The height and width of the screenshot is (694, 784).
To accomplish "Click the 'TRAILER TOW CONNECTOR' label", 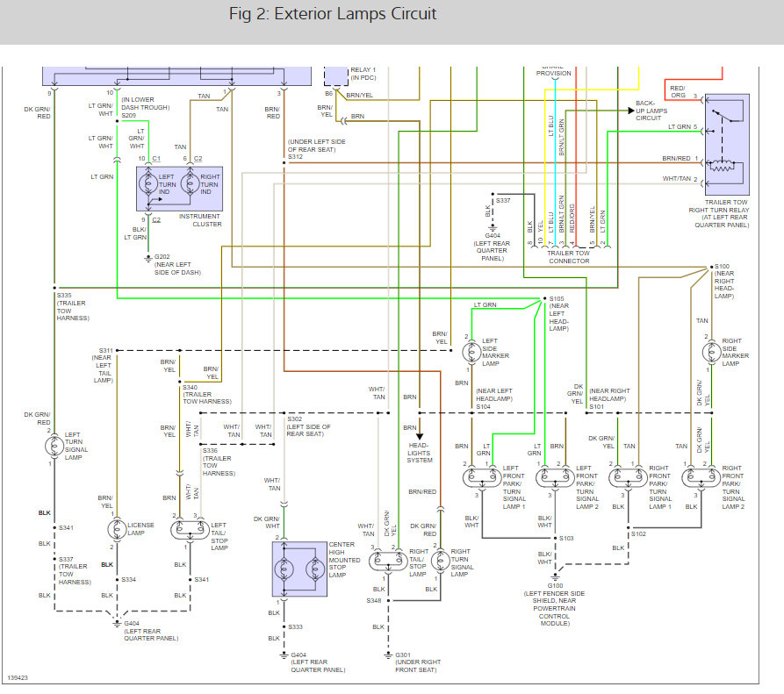I will pos(569,257).
